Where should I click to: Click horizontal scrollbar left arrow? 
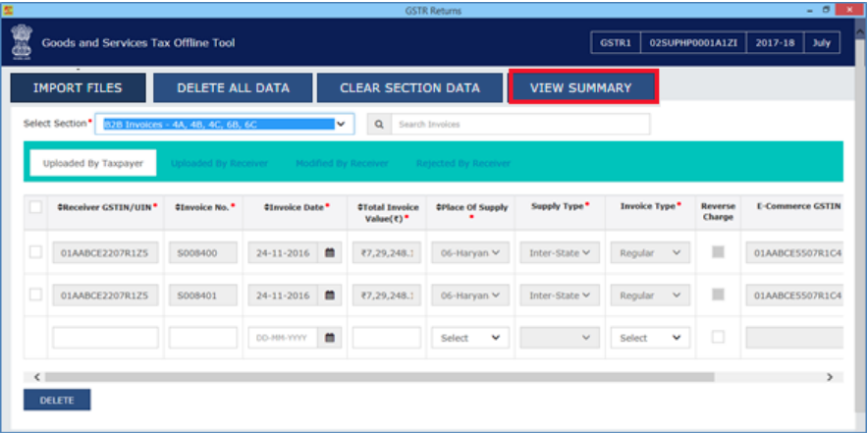pos(37,377)
